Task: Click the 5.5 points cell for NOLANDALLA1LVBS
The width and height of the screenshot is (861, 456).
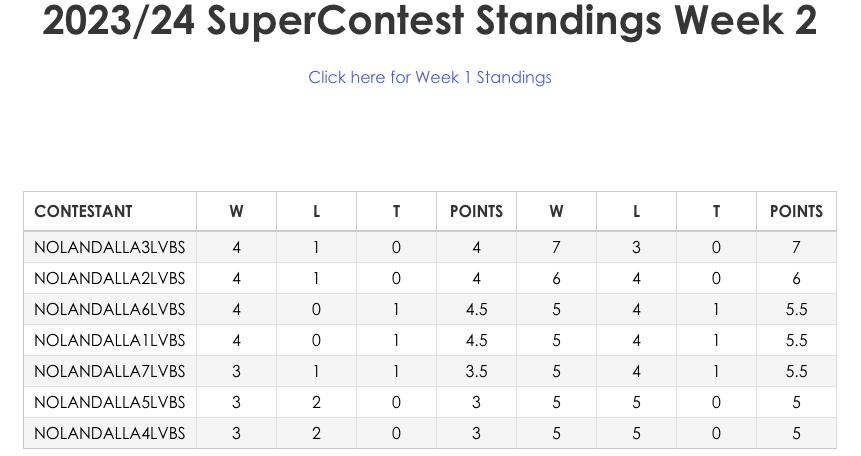Action: 796,340
